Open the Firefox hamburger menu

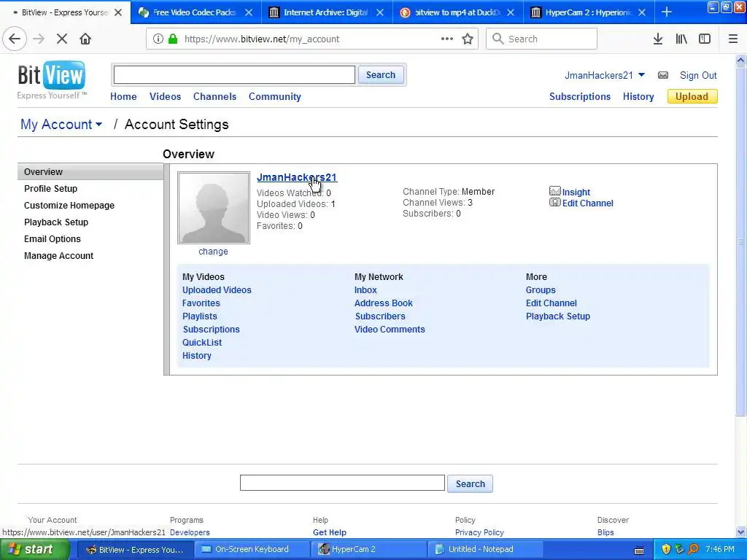pyautogui.click(x=733, y=39)
